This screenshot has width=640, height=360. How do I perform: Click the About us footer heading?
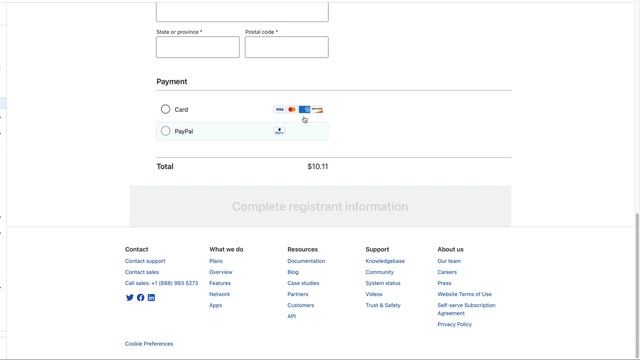click(x=450, y=249)
